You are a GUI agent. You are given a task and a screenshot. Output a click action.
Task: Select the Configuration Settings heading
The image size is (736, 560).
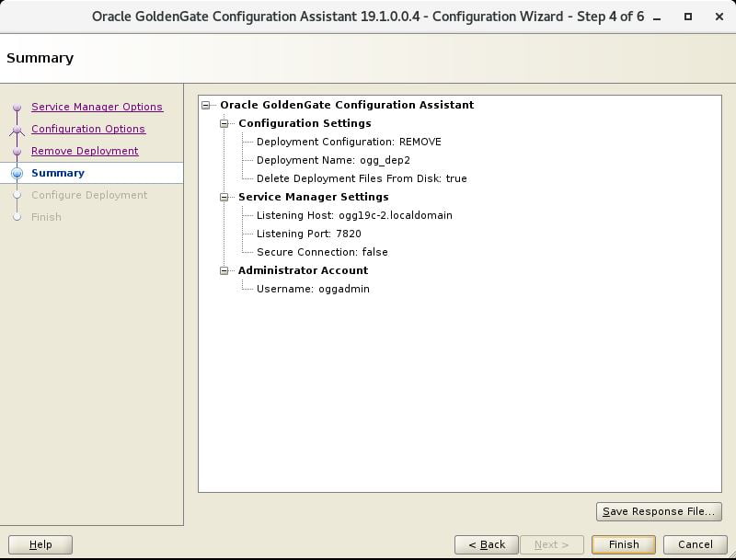pos(305,123)
